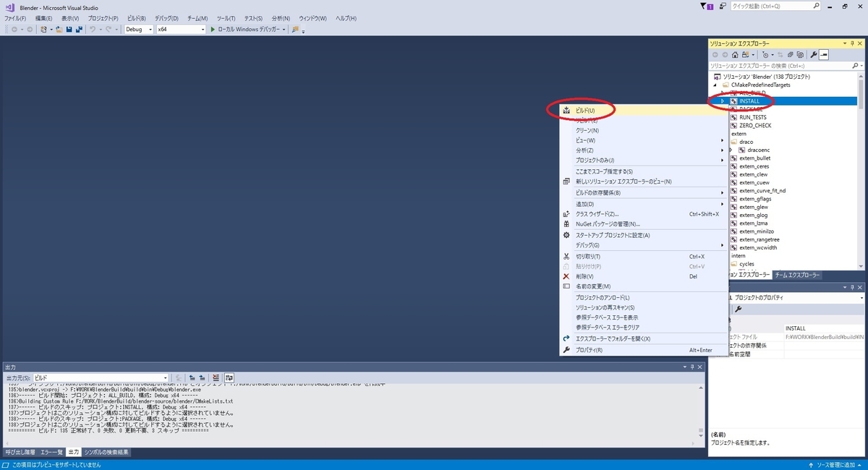Image resolution: width=868 pixels, height=470 pixels.
Task: Click the Quick Launch search box
Action: [775, 6]
